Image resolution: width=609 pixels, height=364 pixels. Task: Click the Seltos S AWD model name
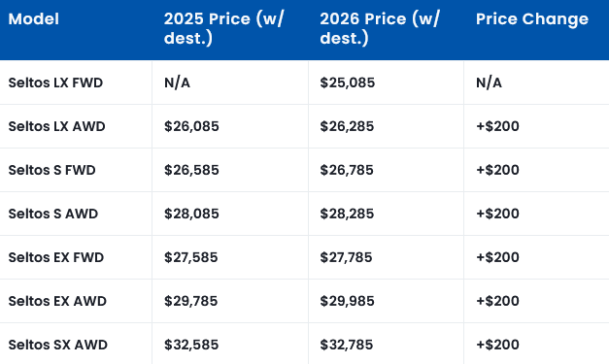pyautogui.click(x=53, y=214)
